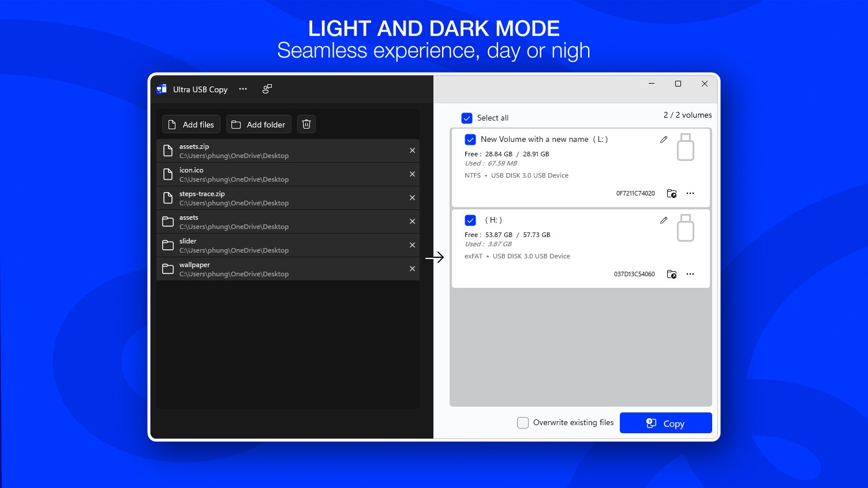Screen dimensions: 868x488
Task: Remove the assets folder entry
Action: click(412, 222)
